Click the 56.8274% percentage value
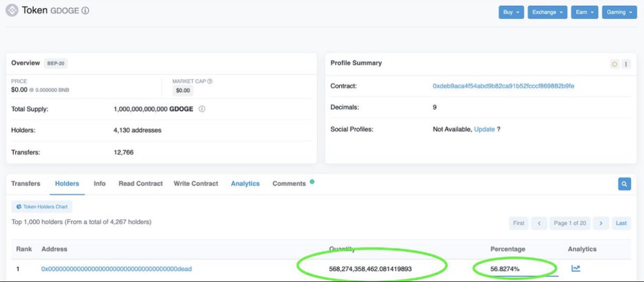 click(505, 269)
